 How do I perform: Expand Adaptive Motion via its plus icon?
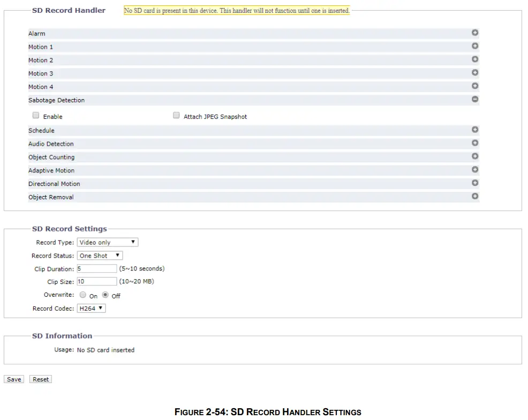[475, 169]
